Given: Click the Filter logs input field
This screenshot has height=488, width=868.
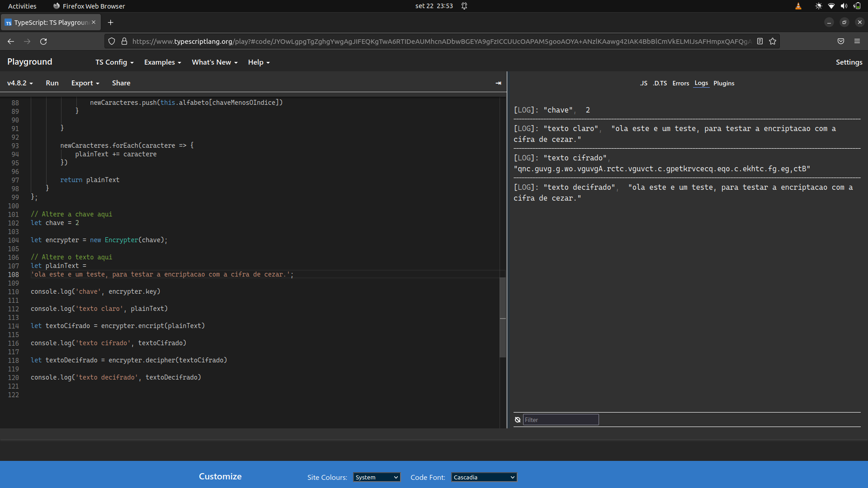Looking at the screenshot, I should (561, 419).
